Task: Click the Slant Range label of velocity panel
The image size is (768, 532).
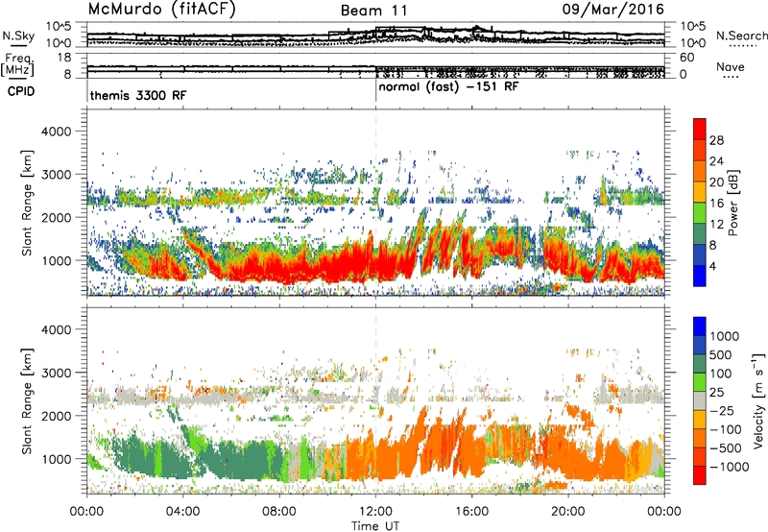Action: click(x=27, y=401)
